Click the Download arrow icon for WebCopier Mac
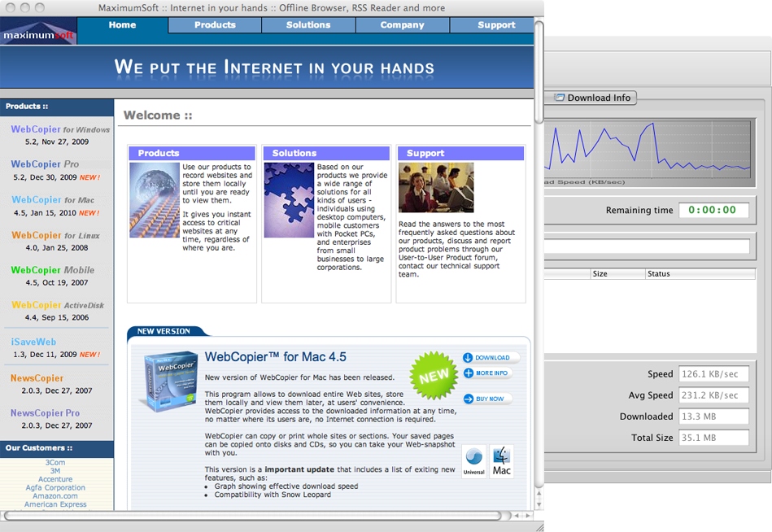772x532 pixels. [x=468, y=358]
